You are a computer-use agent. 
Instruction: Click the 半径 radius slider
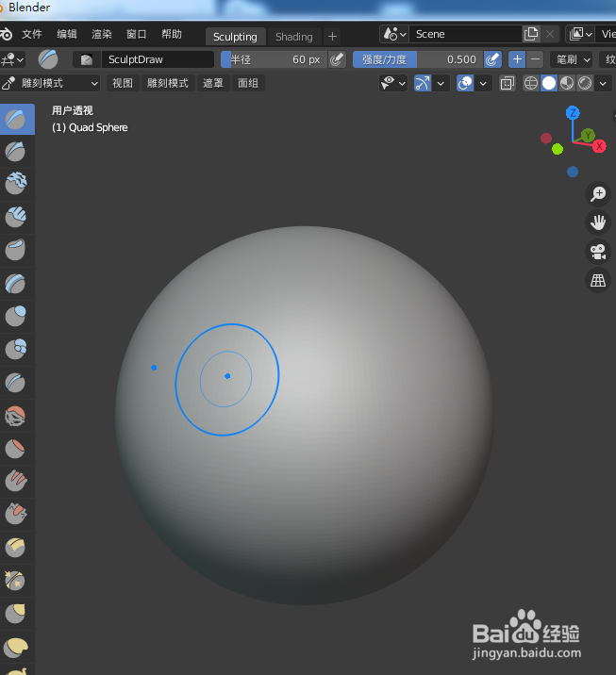[x=275, y=59]
